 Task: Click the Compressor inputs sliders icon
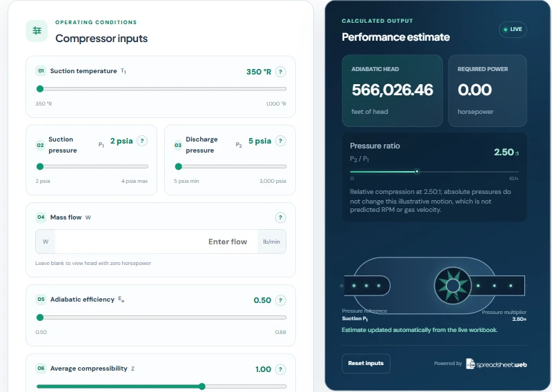coord(37,30)
